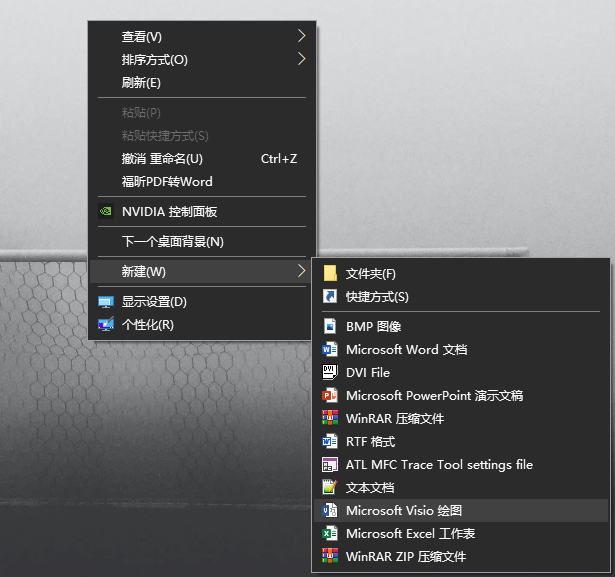615x577 pixels.
Task: Create a new RTF 格式 file
Action: (461, 442)
